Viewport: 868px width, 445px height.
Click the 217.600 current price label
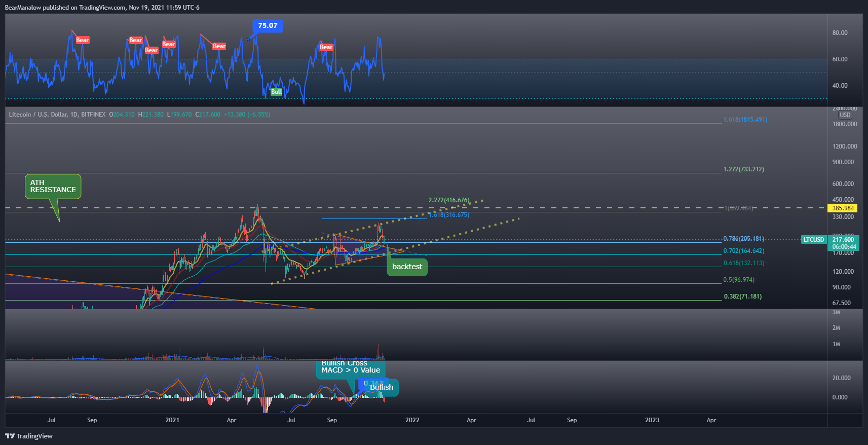[843, 240]
